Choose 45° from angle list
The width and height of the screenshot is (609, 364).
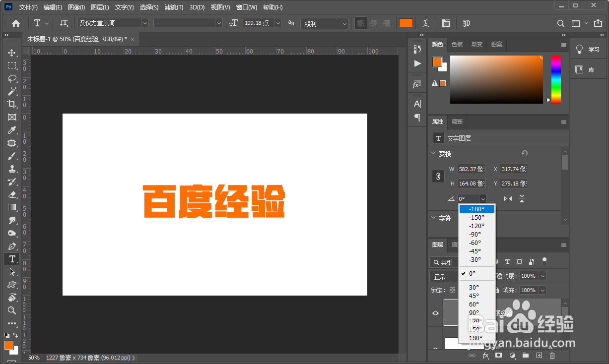476,296
